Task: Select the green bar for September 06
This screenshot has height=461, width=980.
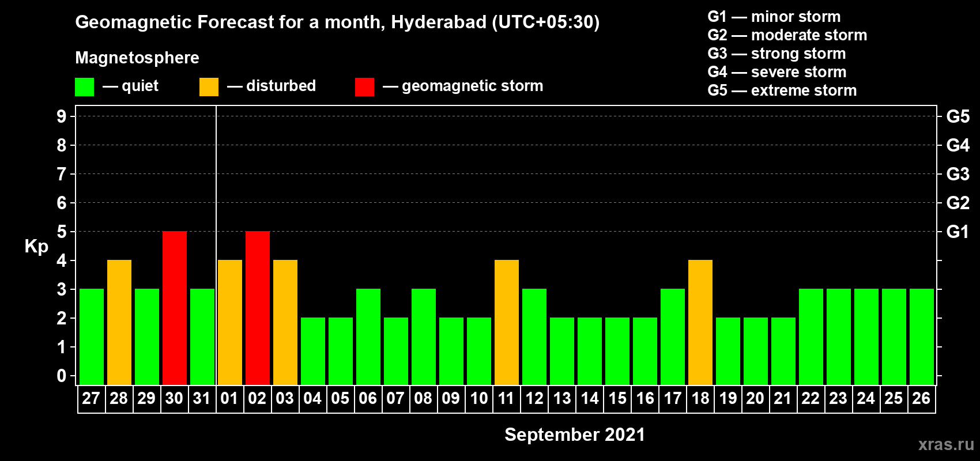Action: coord(368,337)
